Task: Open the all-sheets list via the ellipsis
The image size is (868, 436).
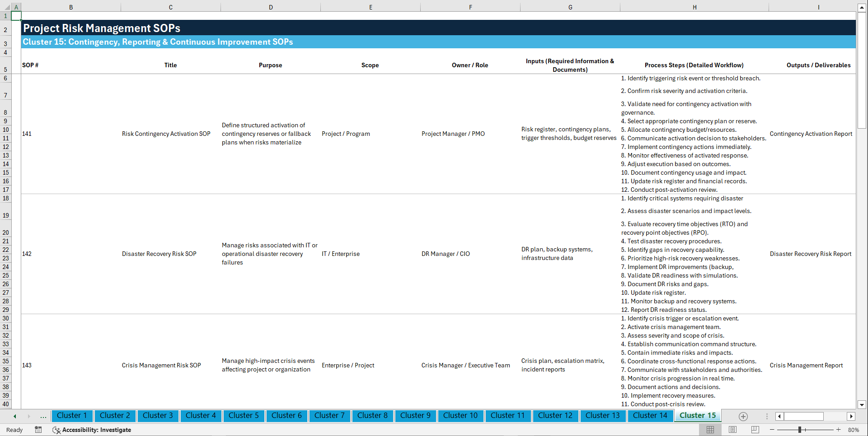Action: coord(43,416)
